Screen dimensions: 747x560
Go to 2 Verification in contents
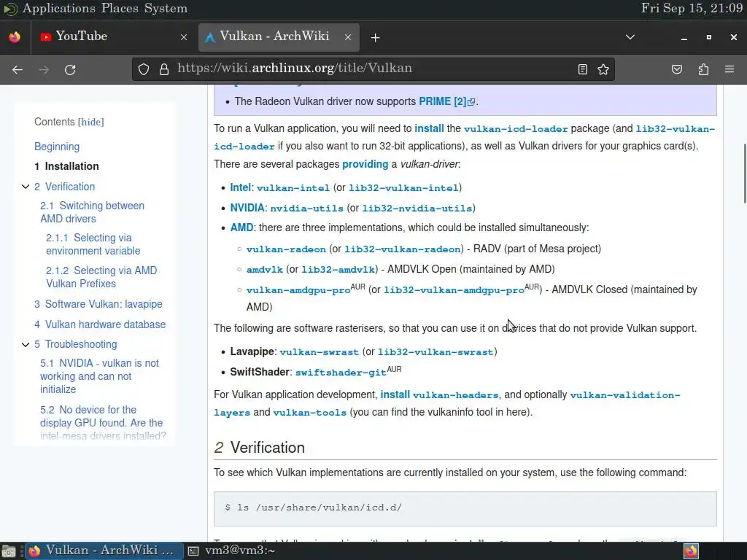pyautogui.click(x=64, y=187)
